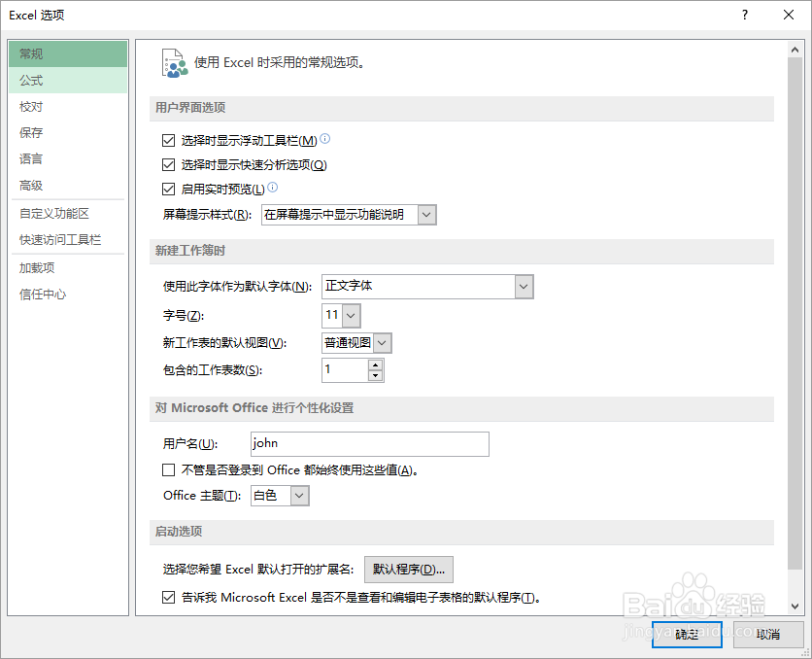Switch to 公式 category in sidebar
The image size is (812, 659).
tap(30, 80)
